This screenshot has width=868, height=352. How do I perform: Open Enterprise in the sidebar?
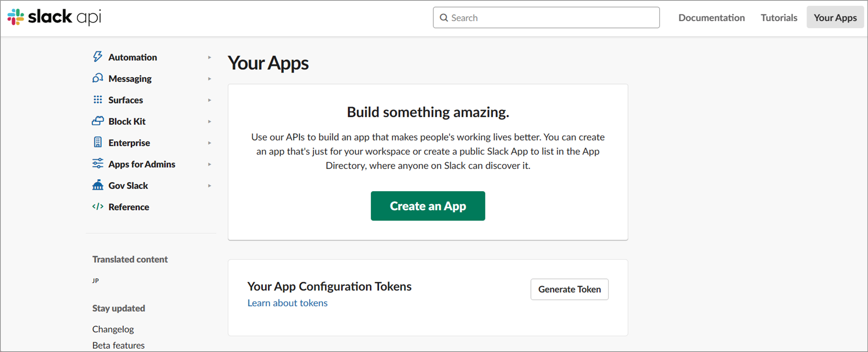click(x=129, y=143)
